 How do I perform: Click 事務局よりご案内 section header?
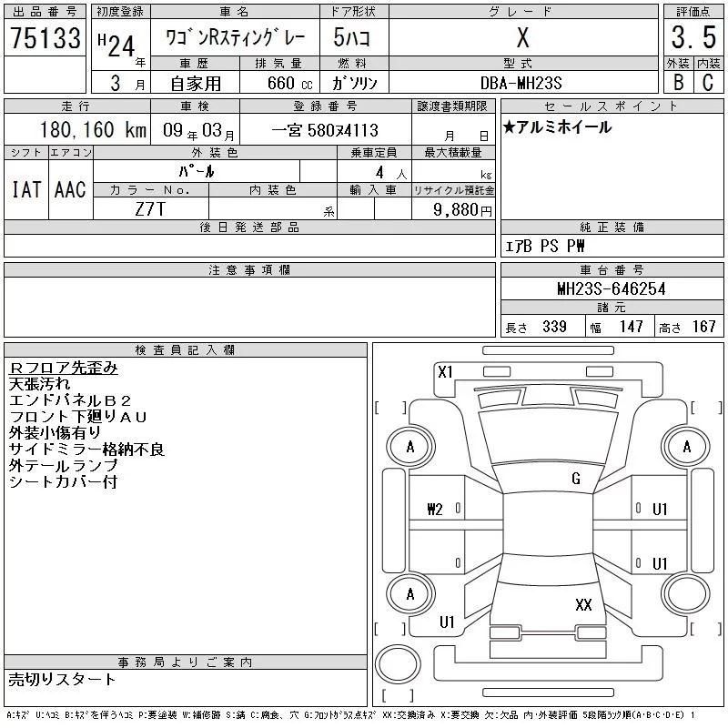185,662
